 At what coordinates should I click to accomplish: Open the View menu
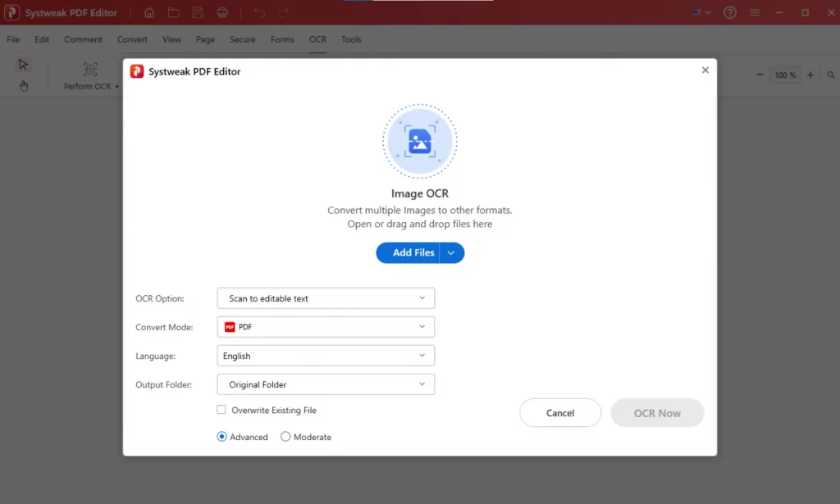172,39
